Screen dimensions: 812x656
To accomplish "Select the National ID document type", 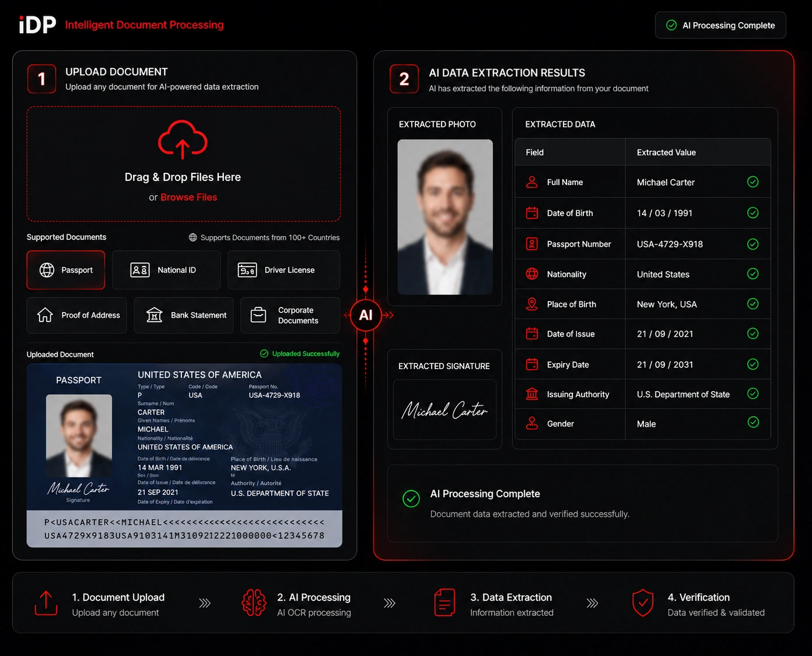I will 166,270.
